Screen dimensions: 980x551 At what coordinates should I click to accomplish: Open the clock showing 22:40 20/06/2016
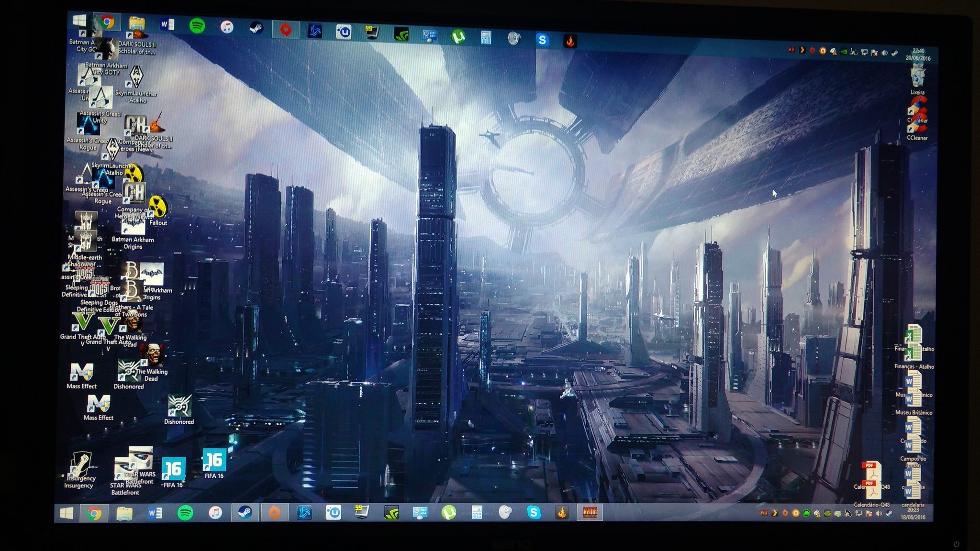tap(918, 55)
